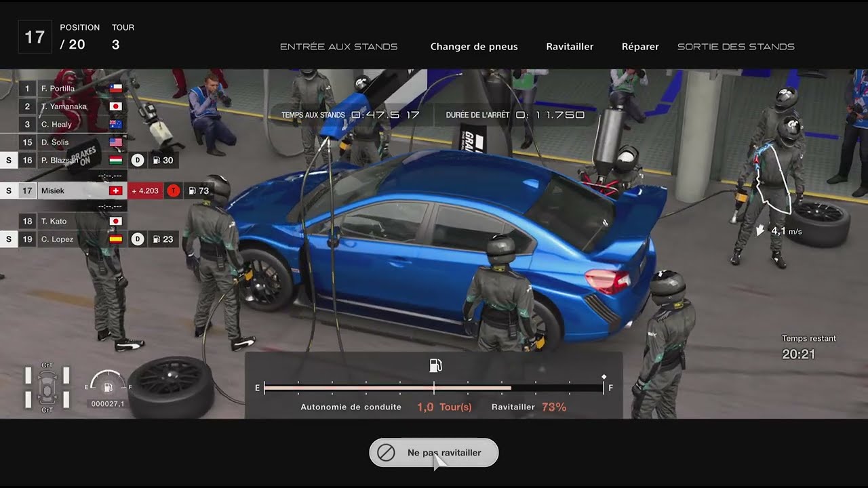The image size is (868, 488).
Task: Click the D tire icon in P. Blazsán row
Action: pyautogui.click(x=138, y=161)
